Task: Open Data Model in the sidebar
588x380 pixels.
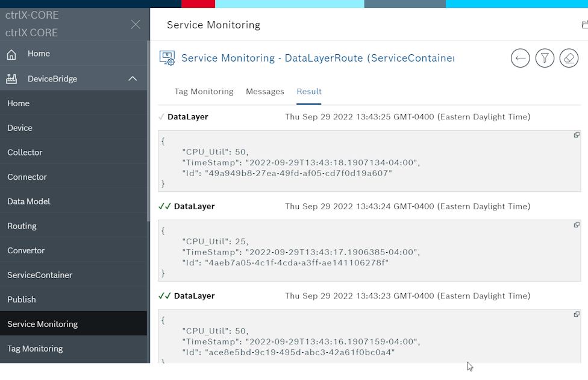Action: pyautogui.click(x=28, y=201)
